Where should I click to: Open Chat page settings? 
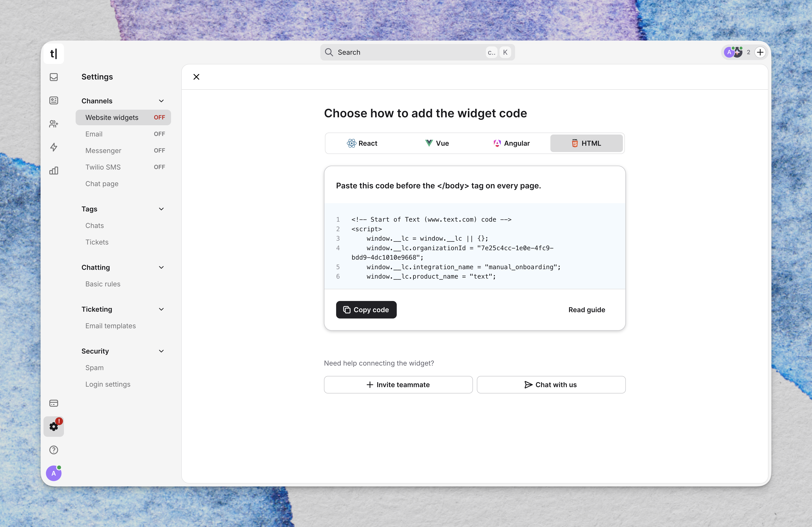pos(123,184)
